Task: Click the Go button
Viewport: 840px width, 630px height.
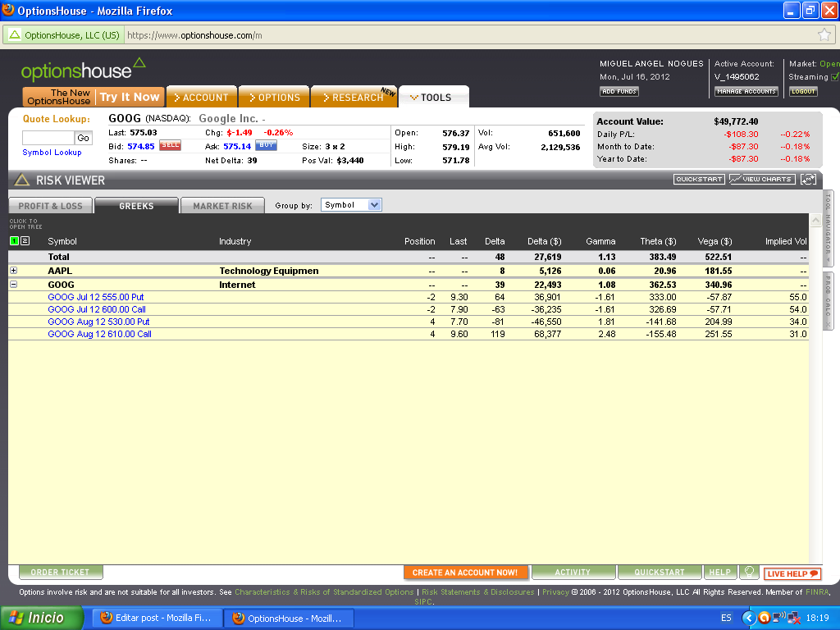Action: pos(83,138)
